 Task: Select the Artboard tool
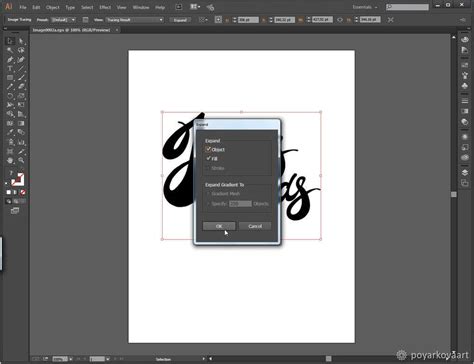pos(10,151)
